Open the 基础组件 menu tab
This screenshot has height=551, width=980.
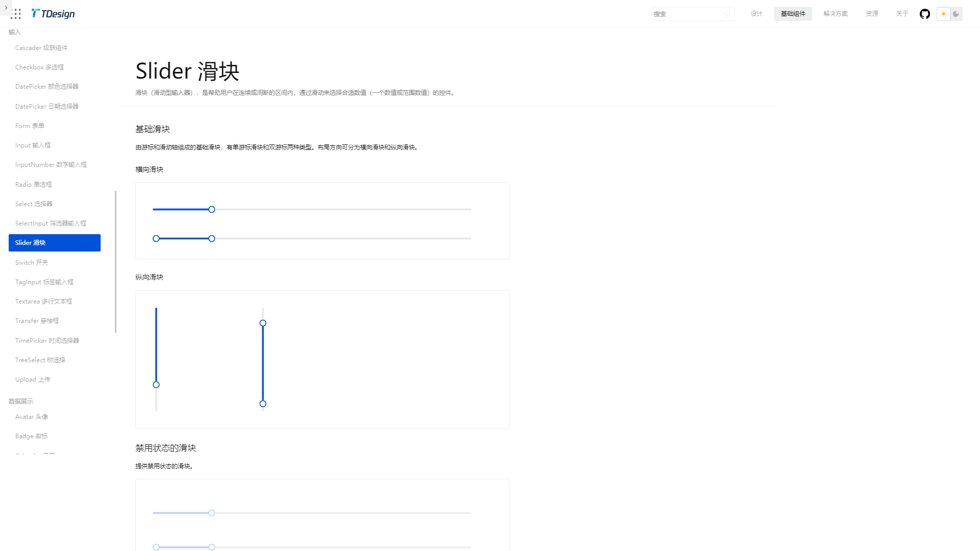793,14
